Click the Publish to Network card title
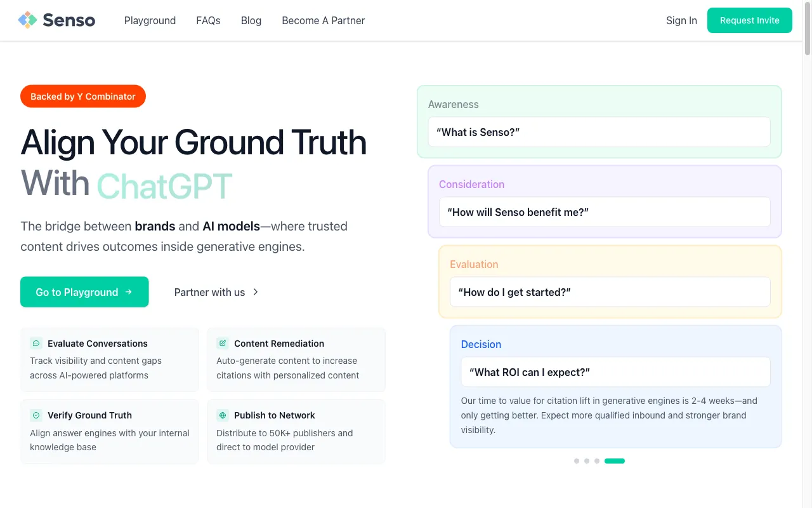The height and width of the screenshot is (508, 812). point(275,415)
